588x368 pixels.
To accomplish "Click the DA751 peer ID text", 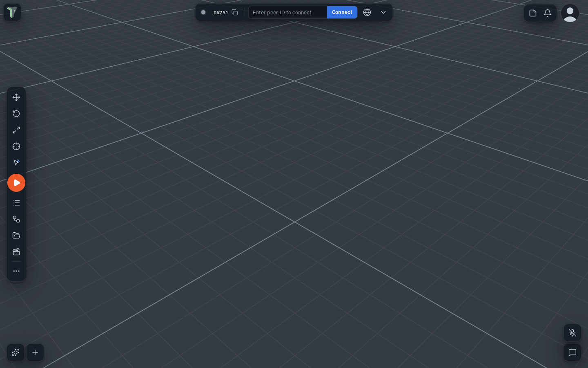I will coord(221,13).
